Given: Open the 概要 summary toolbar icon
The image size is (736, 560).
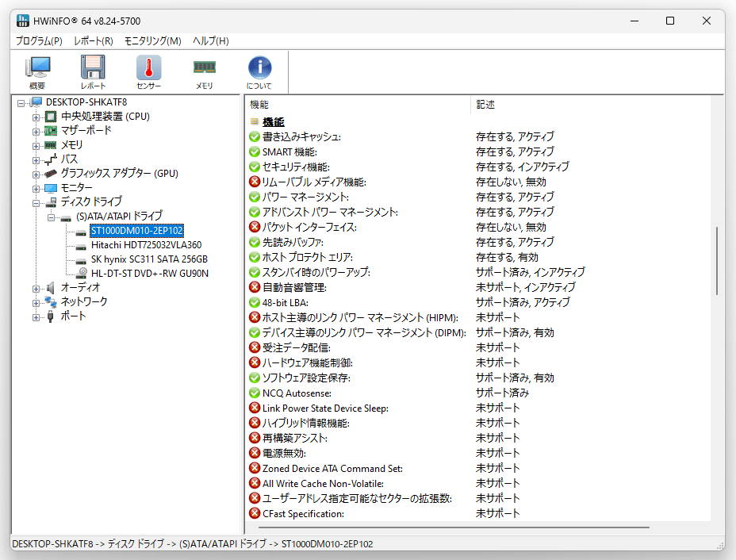Looking at the screenshot, I should 37,72.
